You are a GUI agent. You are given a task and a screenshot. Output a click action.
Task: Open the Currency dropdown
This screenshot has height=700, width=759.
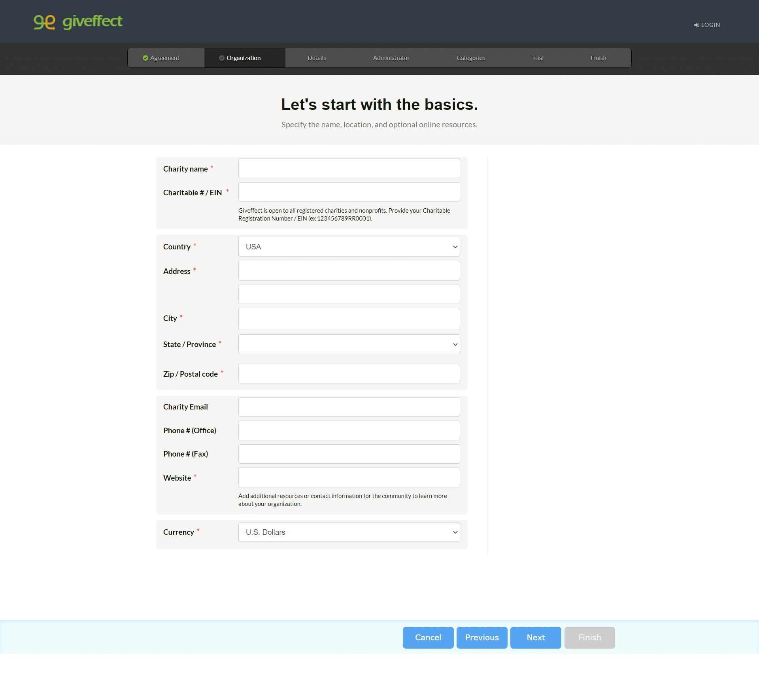pos(348,532)
